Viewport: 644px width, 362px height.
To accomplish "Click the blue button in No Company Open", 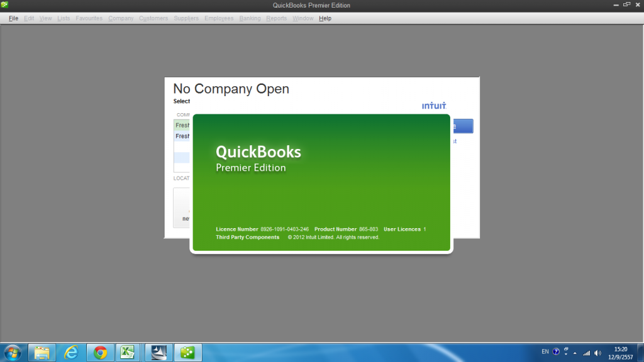I will (x=464, y=126).
